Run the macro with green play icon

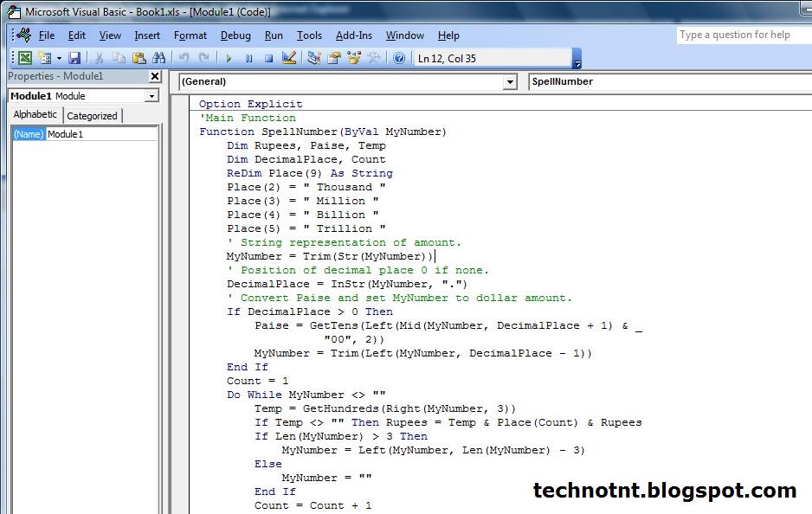229,58
